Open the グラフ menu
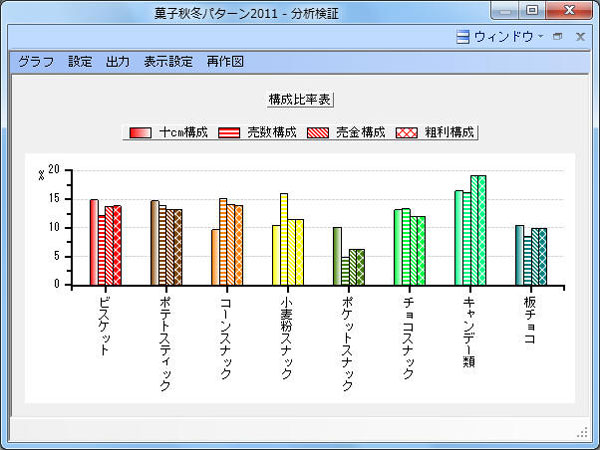 36,62
